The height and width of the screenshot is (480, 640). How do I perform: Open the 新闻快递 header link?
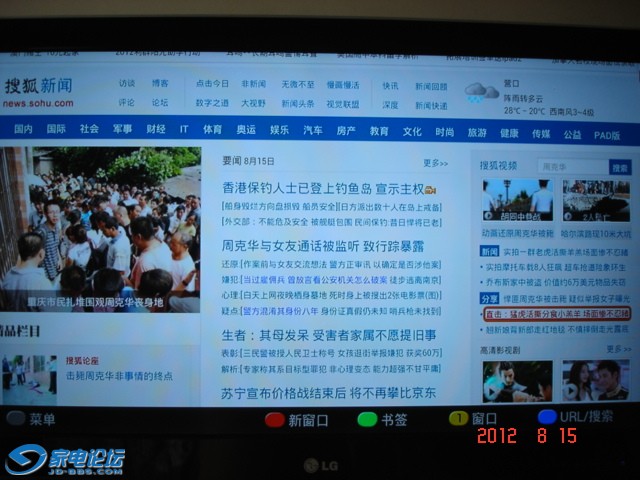431,106
